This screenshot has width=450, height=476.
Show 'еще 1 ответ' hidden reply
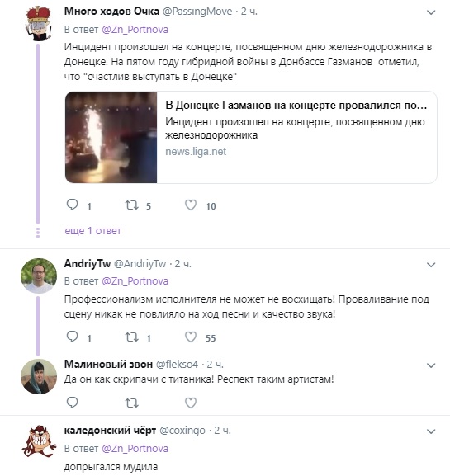(92, 231)
